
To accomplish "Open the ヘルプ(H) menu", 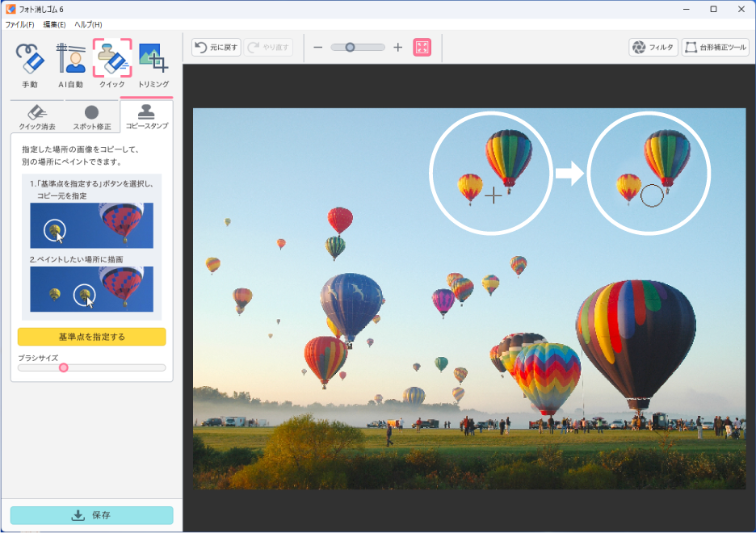I will point(88,24).
